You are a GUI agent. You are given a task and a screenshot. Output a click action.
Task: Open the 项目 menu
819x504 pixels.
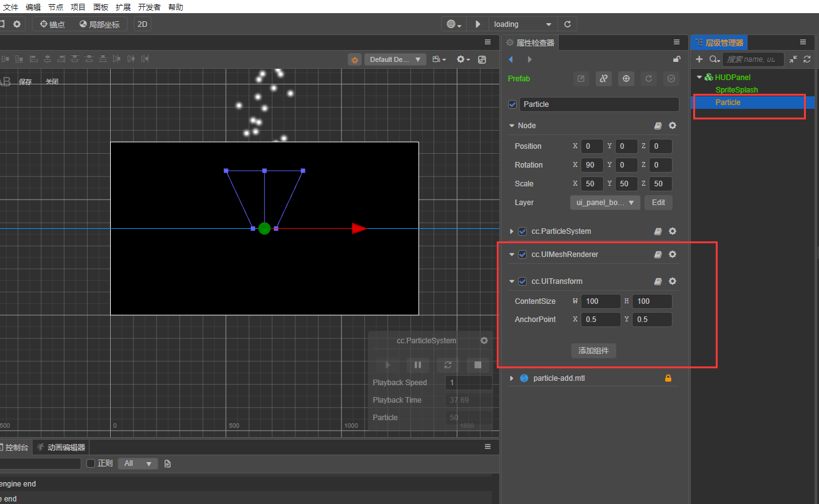pos(78,7)
